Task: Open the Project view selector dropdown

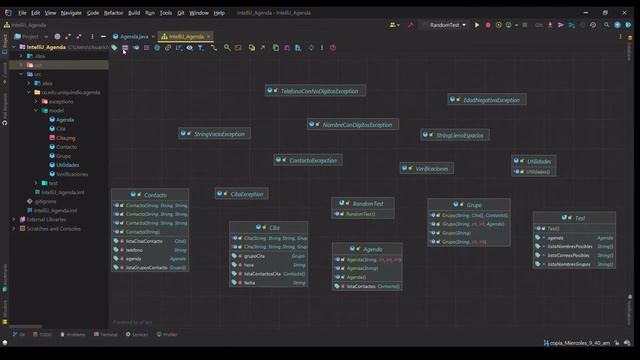Action: click(x=31, y=36)
